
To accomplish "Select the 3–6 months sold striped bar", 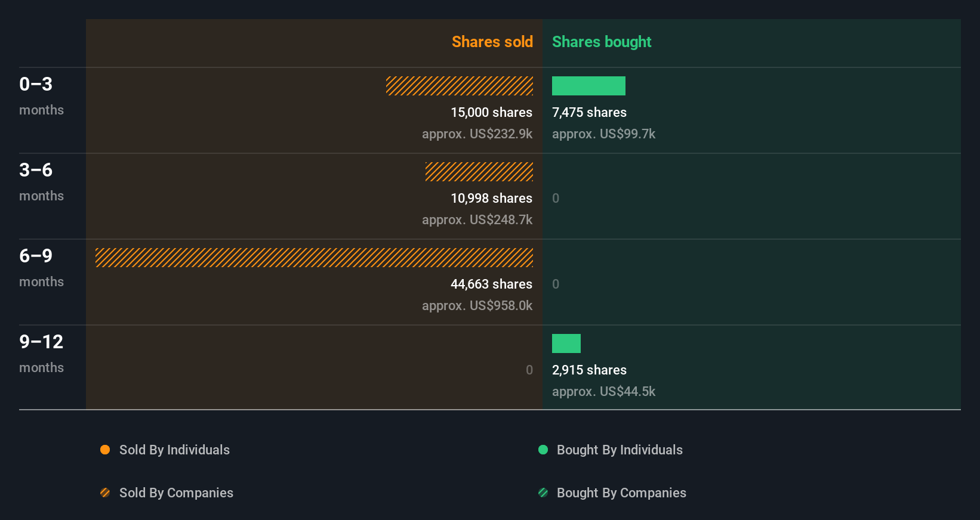I will (x=479, y=172).
